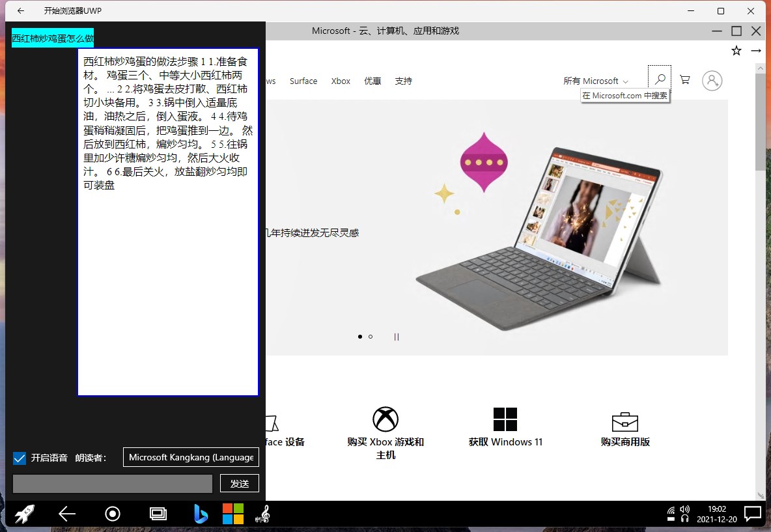Viewport: 771px width, 532px height.
Task: Open 购买商用版 link
Action: click(625, 442)
